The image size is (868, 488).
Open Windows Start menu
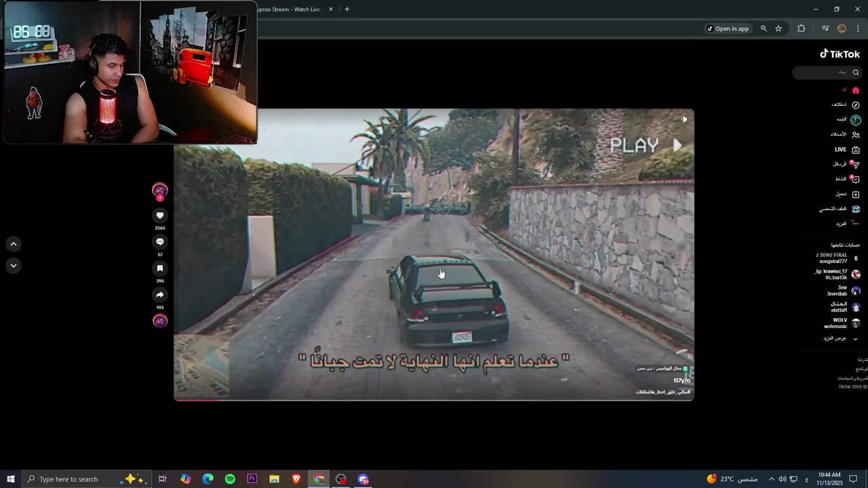(x=11, y=479)
